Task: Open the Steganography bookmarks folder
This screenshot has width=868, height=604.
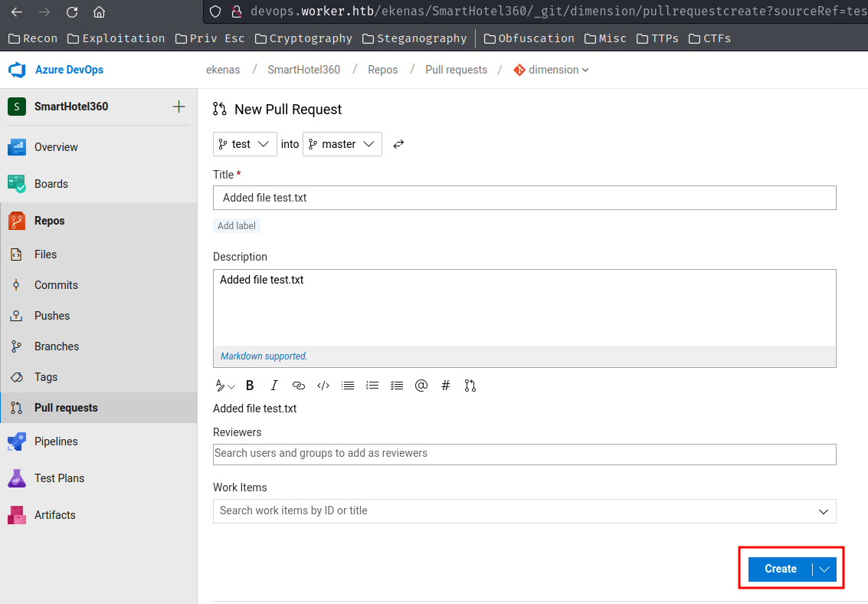Action: pos(414,38)
